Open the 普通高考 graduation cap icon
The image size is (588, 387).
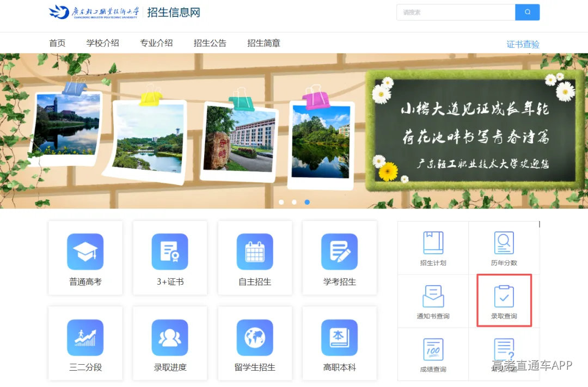click(x=85, y=251)
